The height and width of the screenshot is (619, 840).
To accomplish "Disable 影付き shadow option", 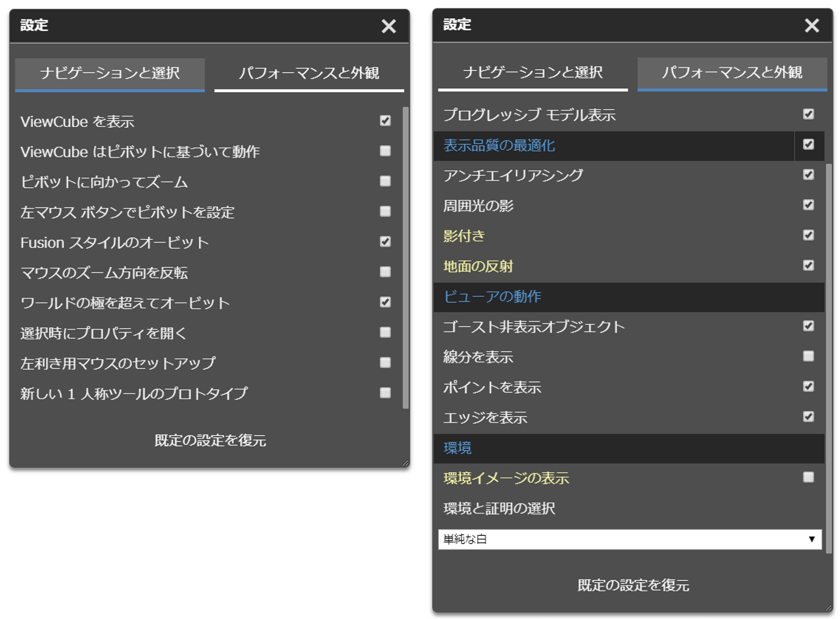I will click(x=808, y=235).
